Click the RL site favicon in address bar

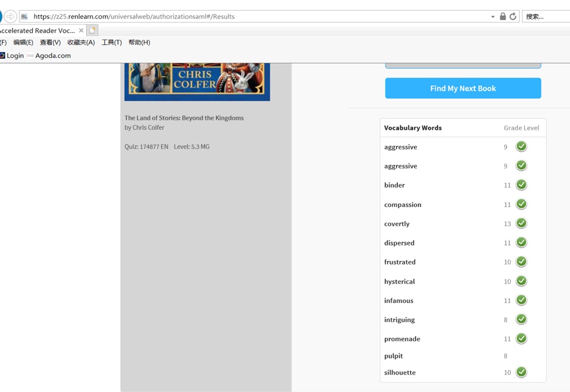click(24, 17)
